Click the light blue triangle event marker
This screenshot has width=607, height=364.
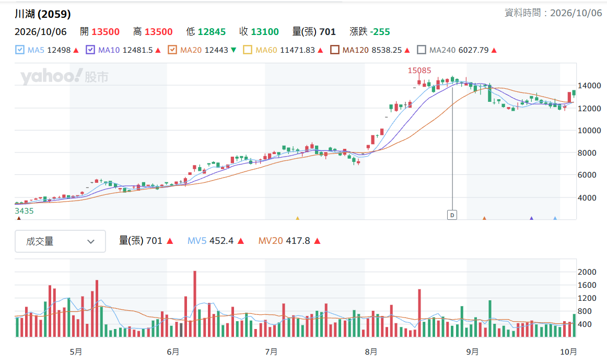(555, 218)
